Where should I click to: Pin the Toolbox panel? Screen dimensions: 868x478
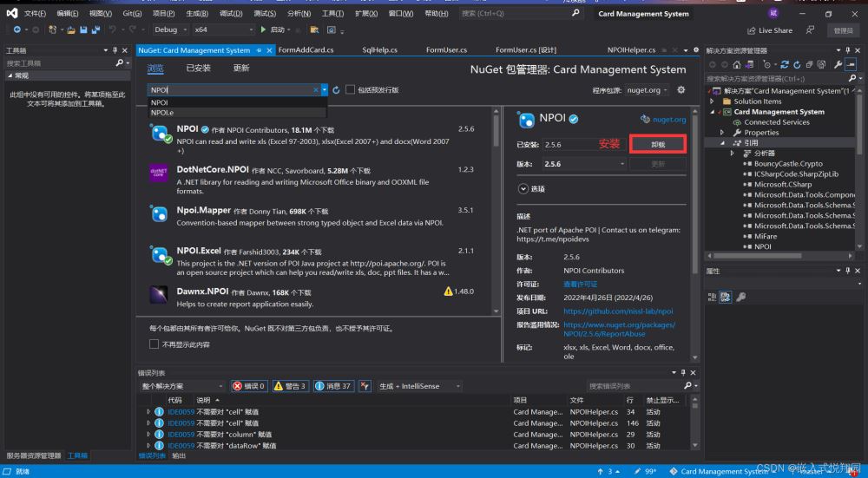[x=115, y=50]
